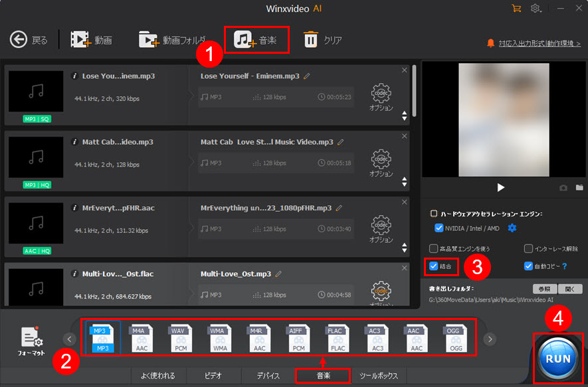Remove MrEverything item from list
Screen dimensions: 588x387
pyautogui.click(x=404, y=202)
